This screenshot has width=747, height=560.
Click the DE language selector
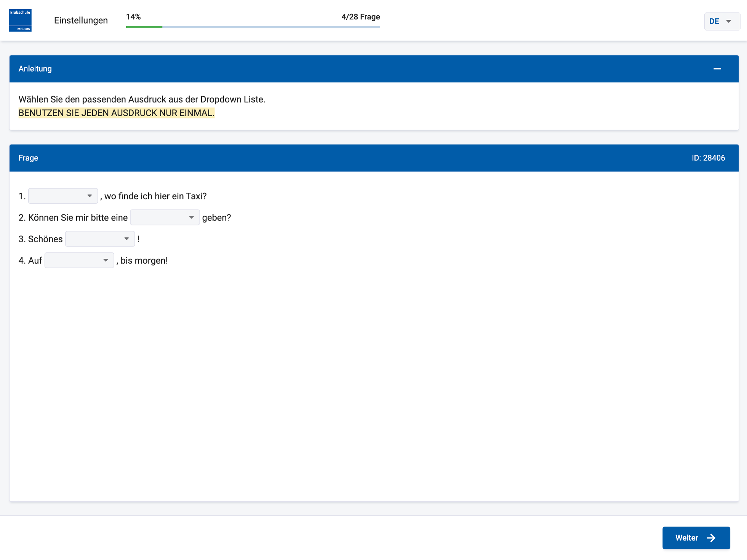pyautogui.click(x=721, y=21)
